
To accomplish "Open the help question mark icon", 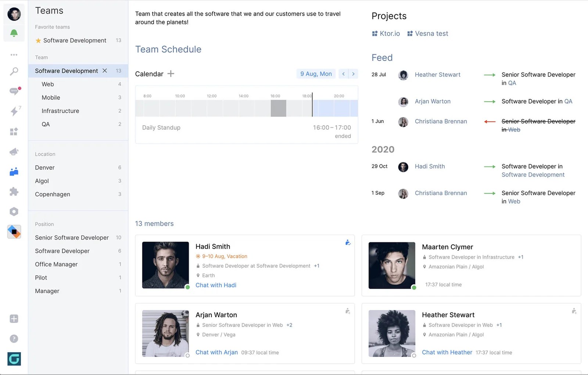I will 14,339.
